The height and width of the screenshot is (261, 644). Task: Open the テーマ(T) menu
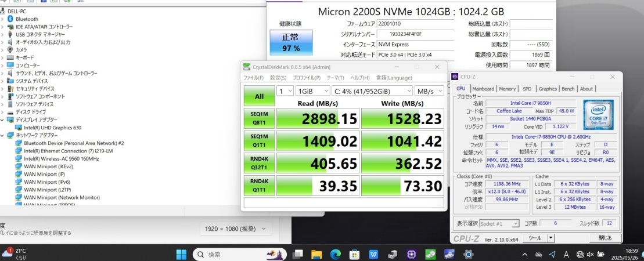336,78
